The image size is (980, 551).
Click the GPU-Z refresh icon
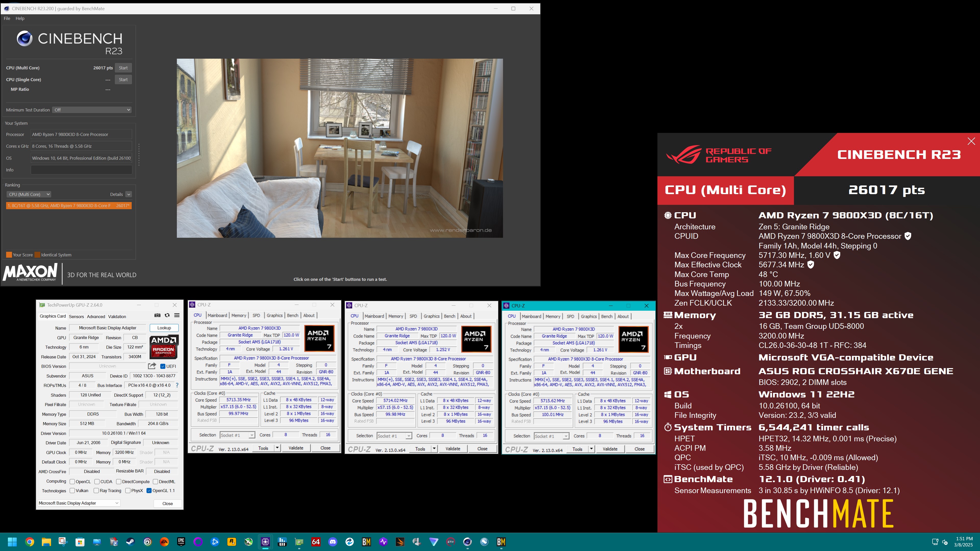(167, 315)
